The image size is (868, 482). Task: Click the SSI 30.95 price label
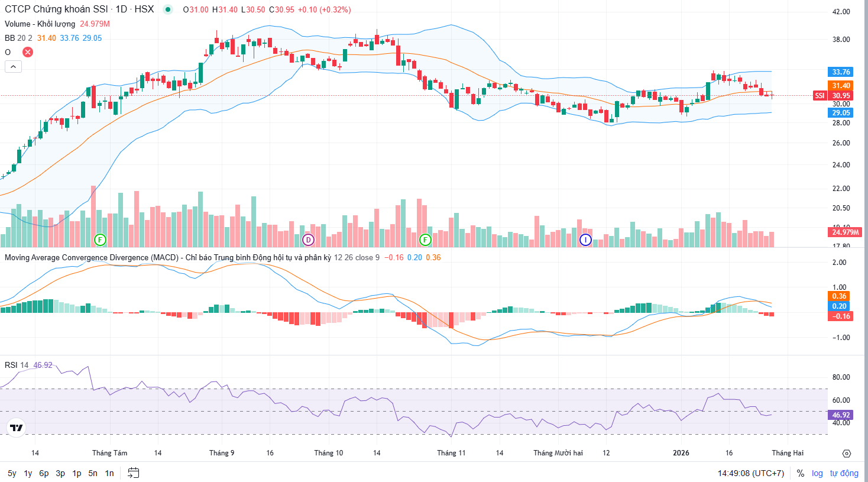coord(834,95)
